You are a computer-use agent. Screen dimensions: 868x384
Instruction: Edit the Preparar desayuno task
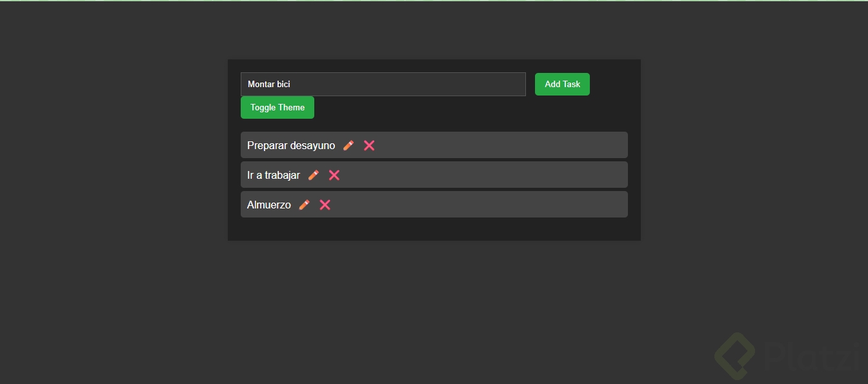[x=348, y=145]
